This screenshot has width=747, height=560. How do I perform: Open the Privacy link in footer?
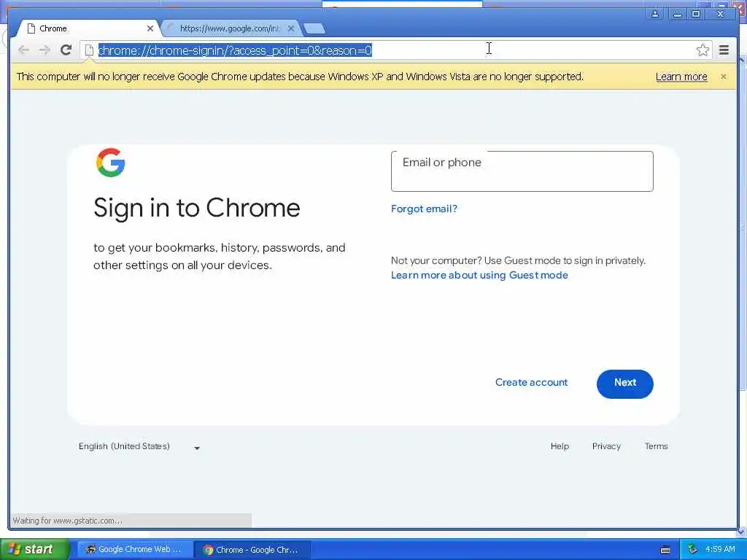[606, 446]
